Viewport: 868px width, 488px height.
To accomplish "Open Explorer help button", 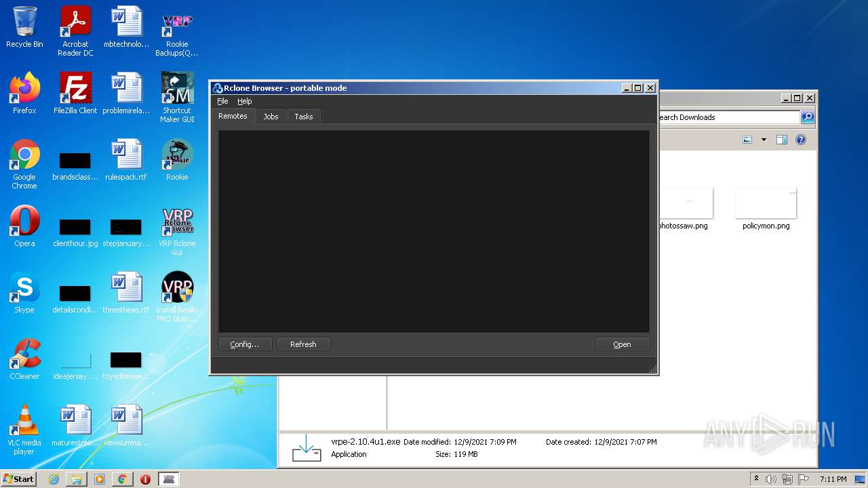I will [x=801, y=140].
